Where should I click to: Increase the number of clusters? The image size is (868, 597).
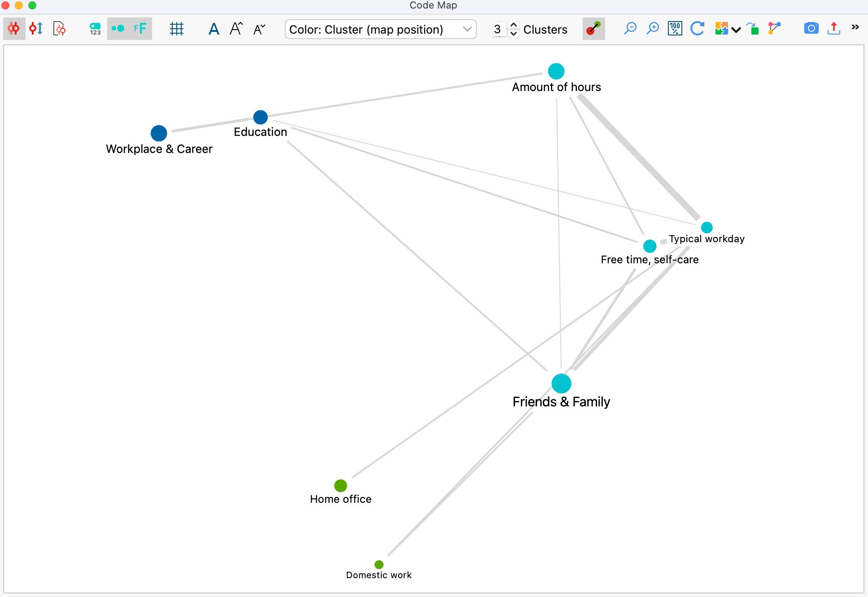point(514,25)
